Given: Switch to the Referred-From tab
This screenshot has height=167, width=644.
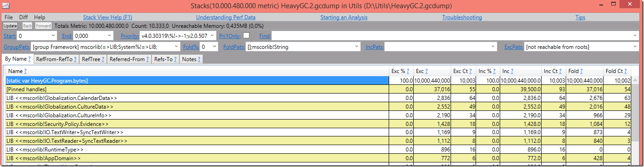Looking at the screenshot, I should [x=129, y=59].
